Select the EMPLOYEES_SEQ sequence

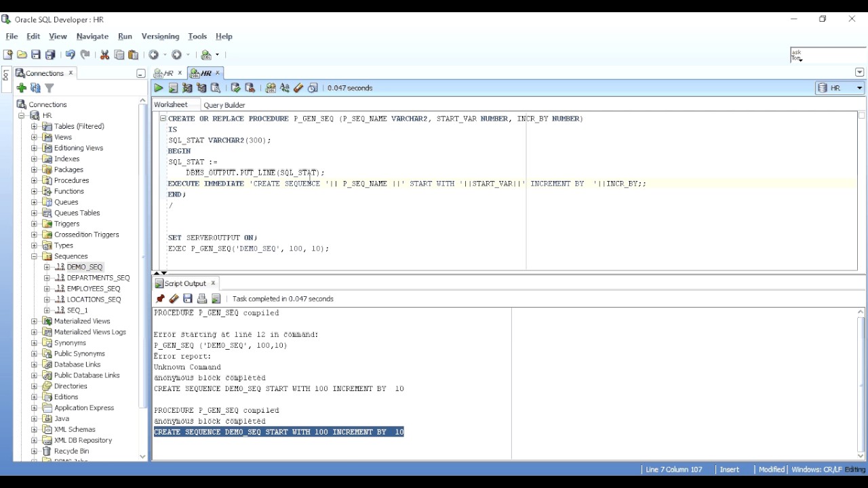click(94, 289)
